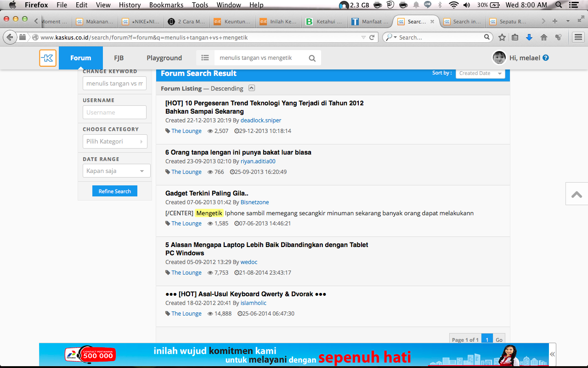
Task: Select the Forum tab
Action: pyautogui.click(x=81, y=58)
